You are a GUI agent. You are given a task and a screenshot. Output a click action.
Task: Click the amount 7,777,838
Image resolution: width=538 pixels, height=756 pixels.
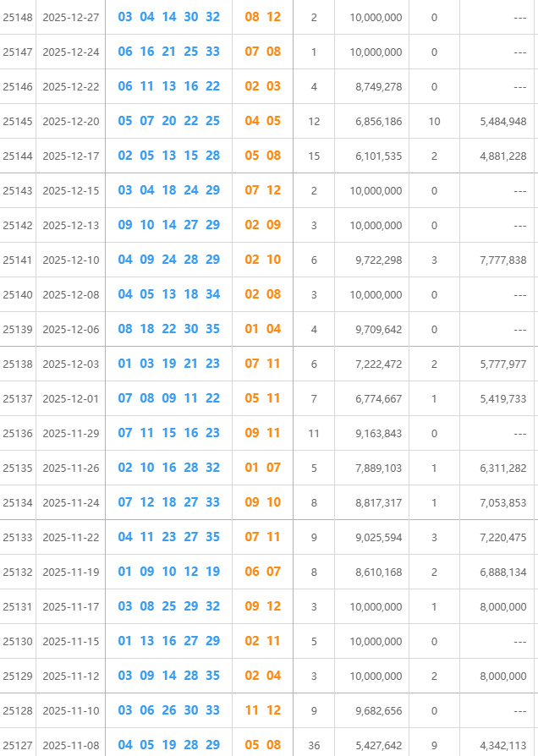click(502, 260)
